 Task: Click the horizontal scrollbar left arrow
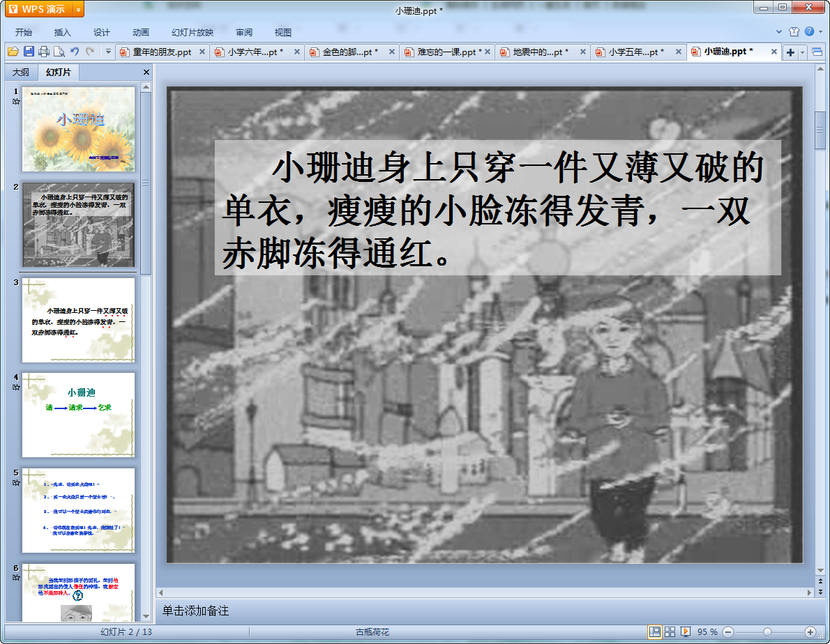(161, 592)
